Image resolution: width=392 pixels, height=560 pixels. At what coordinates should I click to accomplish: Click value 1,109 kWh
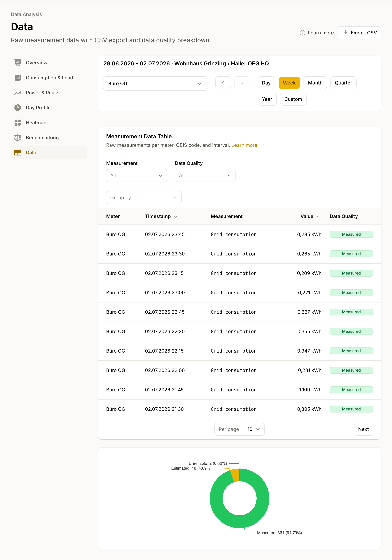(x=310, y=390)
